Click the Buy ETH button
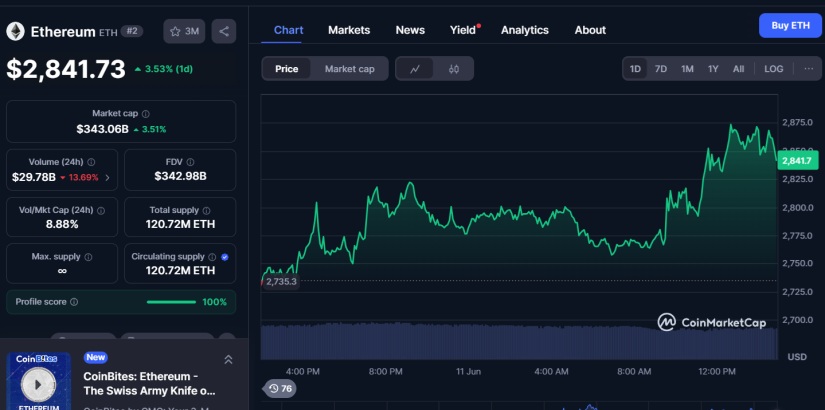This screenshot has width=825, height=410. (x=790, y=25)
